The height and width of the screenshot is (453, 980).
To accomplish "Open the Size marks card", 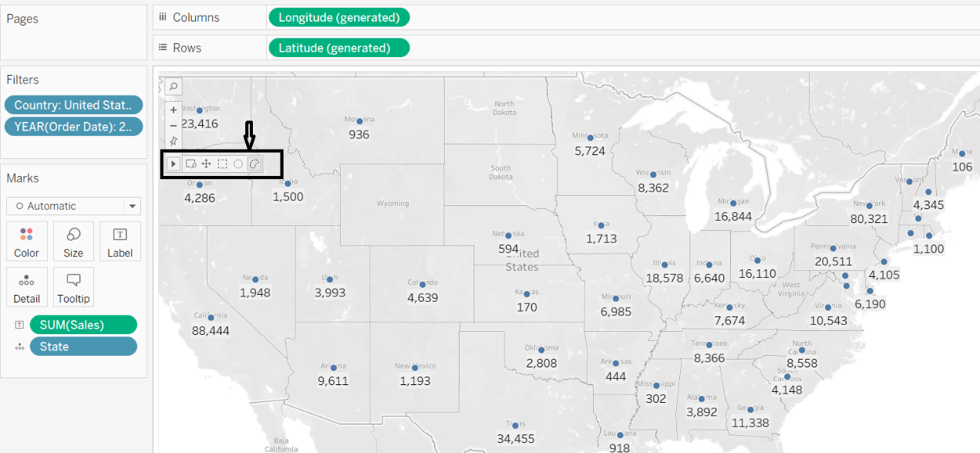I will (x=73, y=241).
